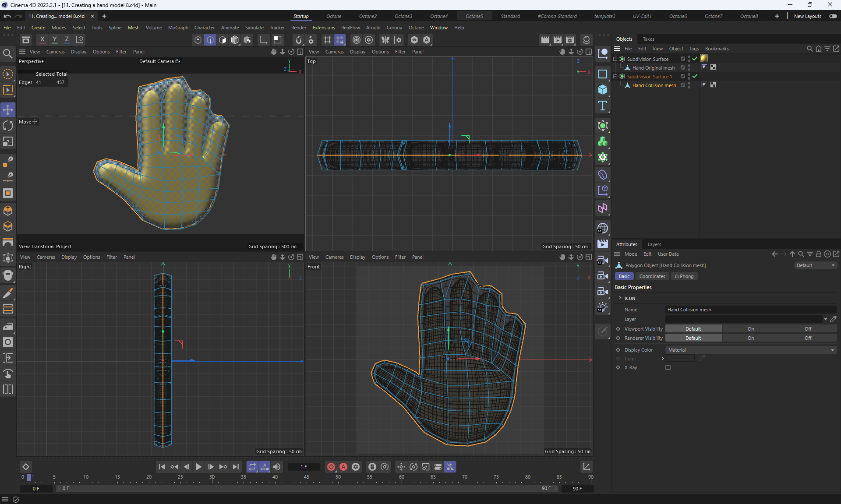Select the Scale tool

tap(8, 142)
